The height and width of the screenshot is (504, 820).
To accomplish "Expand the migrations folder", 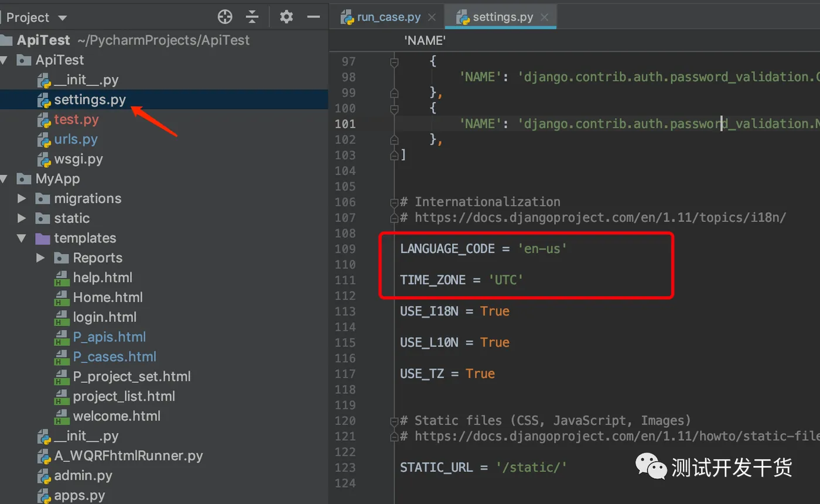I will (x=22, y=198).
